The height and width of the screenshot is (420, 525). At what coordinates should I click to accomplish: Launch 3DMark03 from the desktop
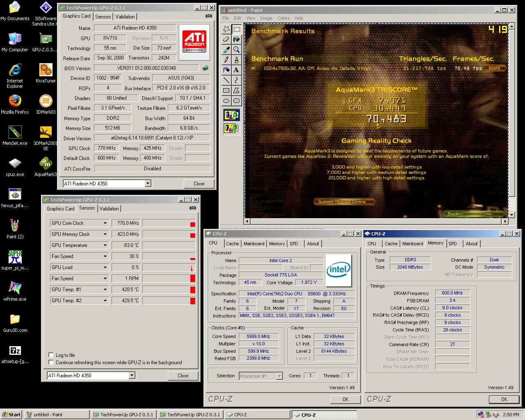(46, 104)
